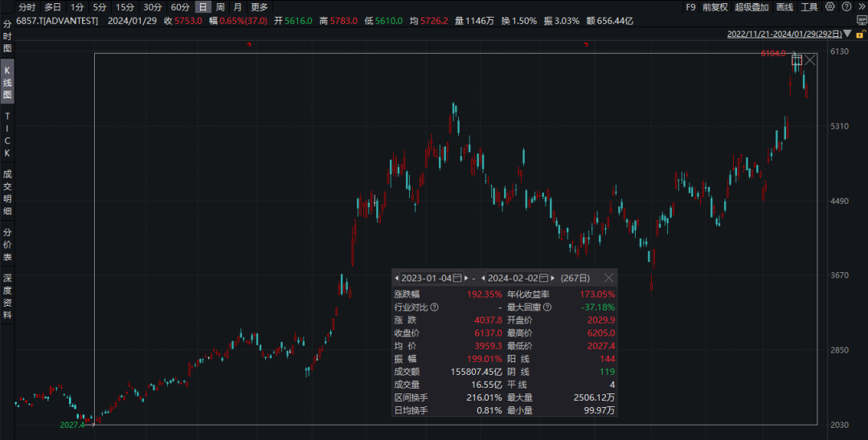The width and height of the screenshot is (868, 440).
Task: Switch to the 周 weekly period
Action: coord(220,7)
